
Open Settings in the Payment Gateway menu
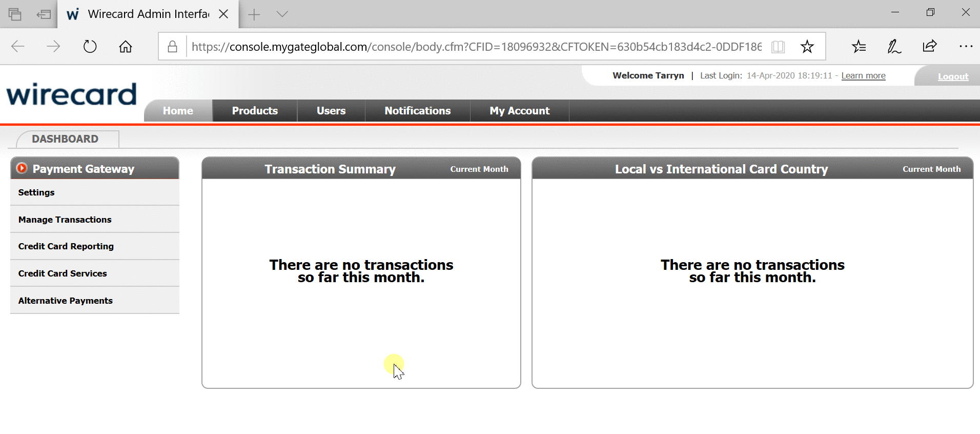coord(95,192)
